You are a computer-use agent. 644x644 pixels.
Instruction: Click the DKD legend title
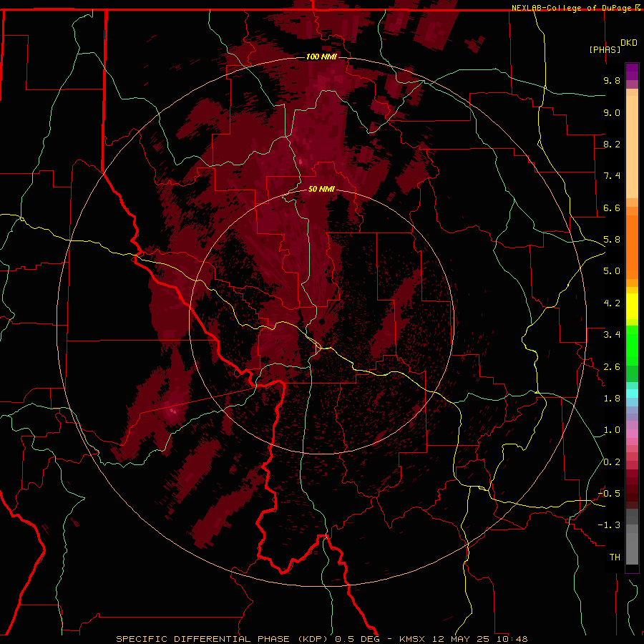click(629, 43)
